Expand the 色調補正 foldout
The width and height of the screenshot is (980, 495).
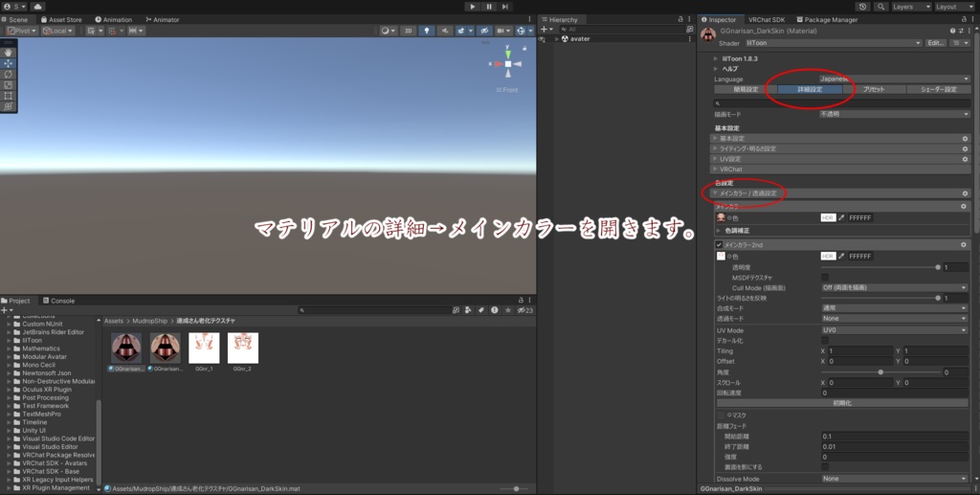click(720, 231)
